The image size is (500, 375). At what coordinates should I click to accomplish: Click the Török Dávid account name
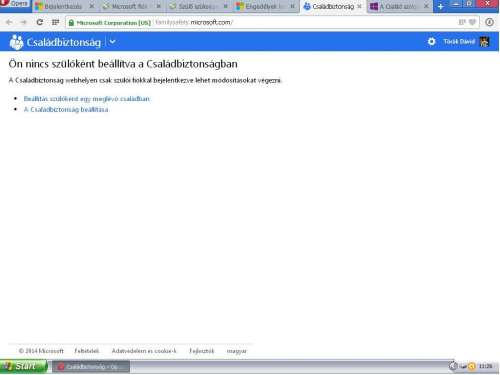pos(459,42)
